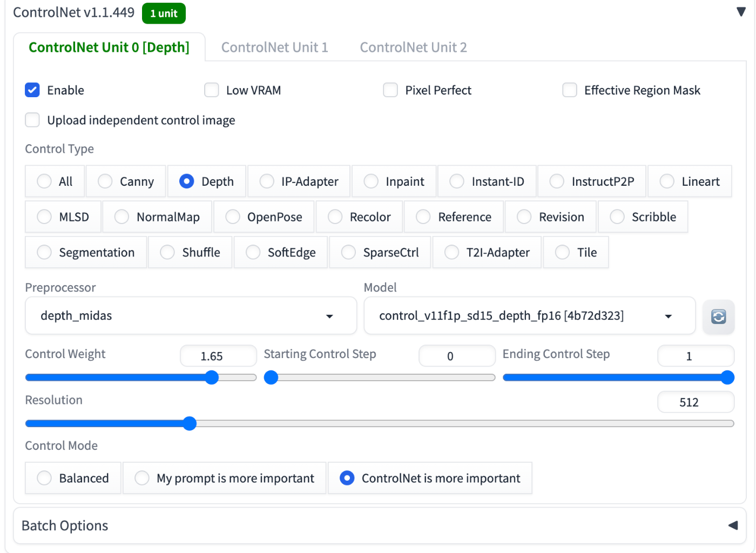
Task: Open the Preprocessor dropdown
Action: pos(191,316)
